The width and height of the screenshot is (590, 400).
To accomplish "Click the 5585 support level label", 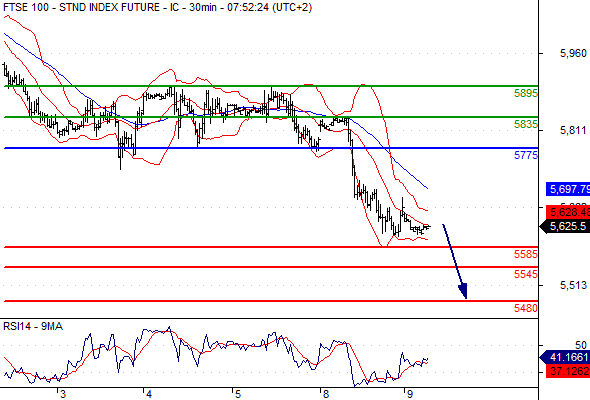I will [x=526, y=254].
